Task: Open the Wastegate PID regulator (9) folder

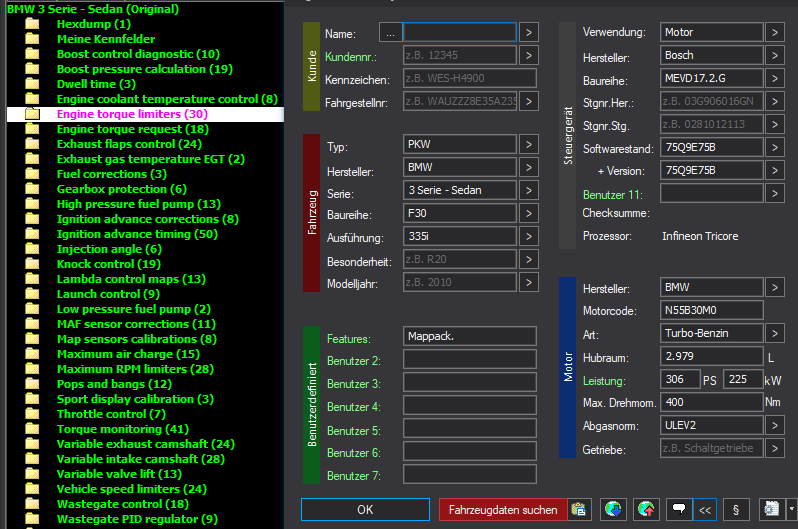Action: coord(136,519)
